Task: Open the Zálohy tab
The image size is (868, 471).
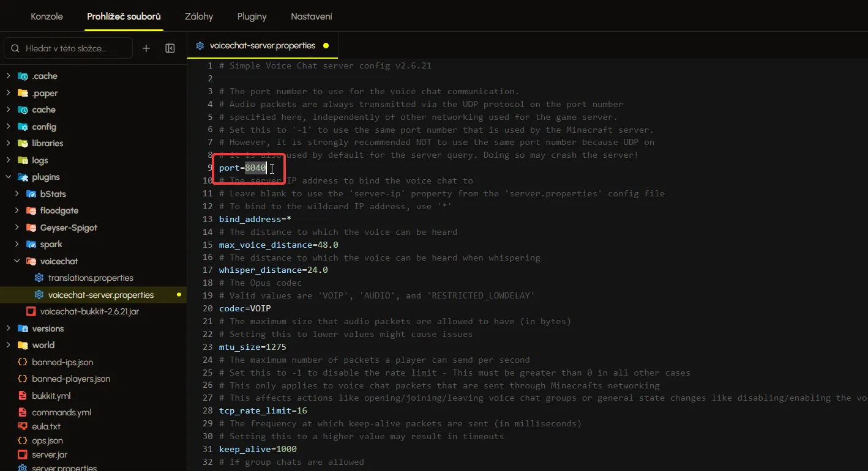Action: [x=199, y=17]
